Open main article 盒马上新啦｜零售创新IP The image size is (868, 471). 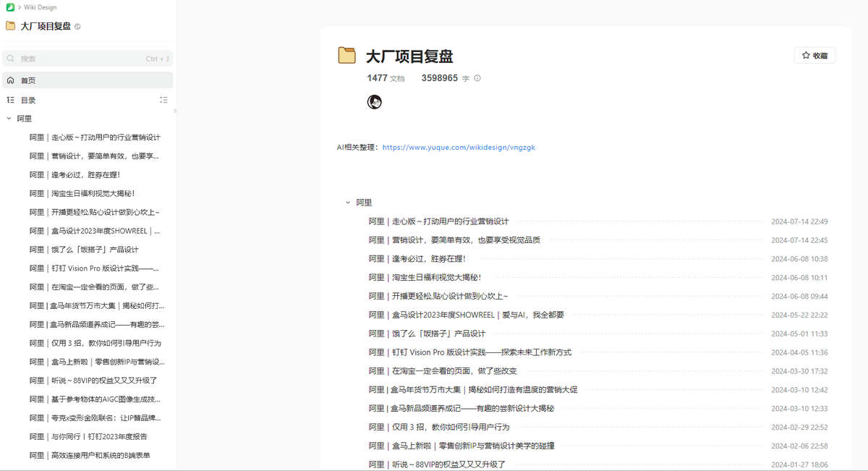pos(461,446)
